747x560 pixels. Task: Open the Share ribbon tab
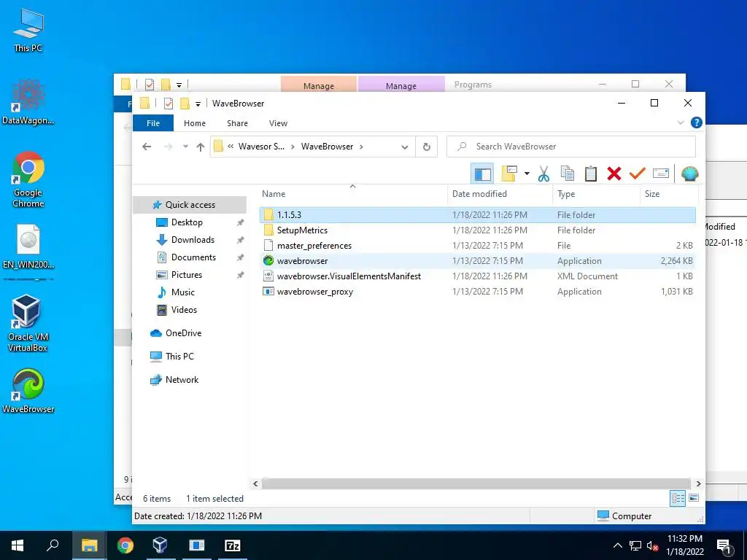(x=237, y=123)
